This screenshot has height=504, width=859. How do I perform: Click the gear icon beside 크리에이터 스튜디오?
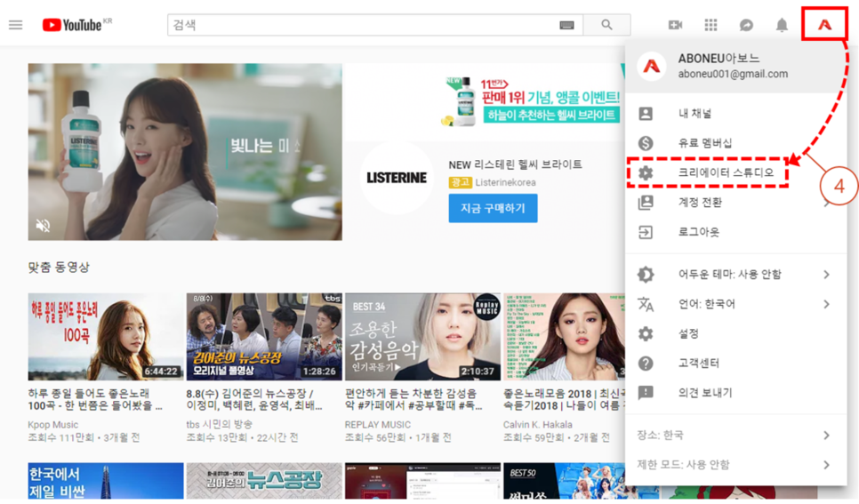pyautogui.click(x=646, y=172)
